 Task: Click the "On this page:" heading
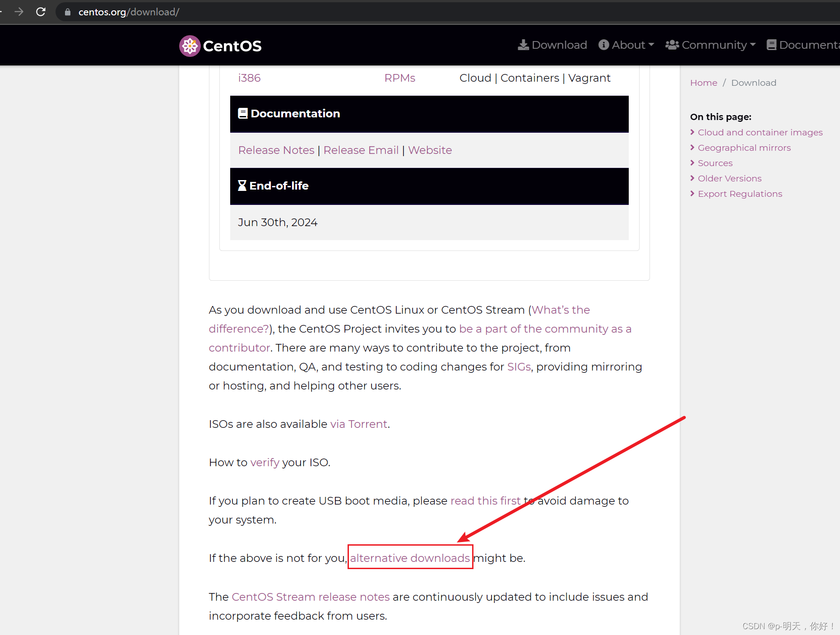tap(720, 117)
